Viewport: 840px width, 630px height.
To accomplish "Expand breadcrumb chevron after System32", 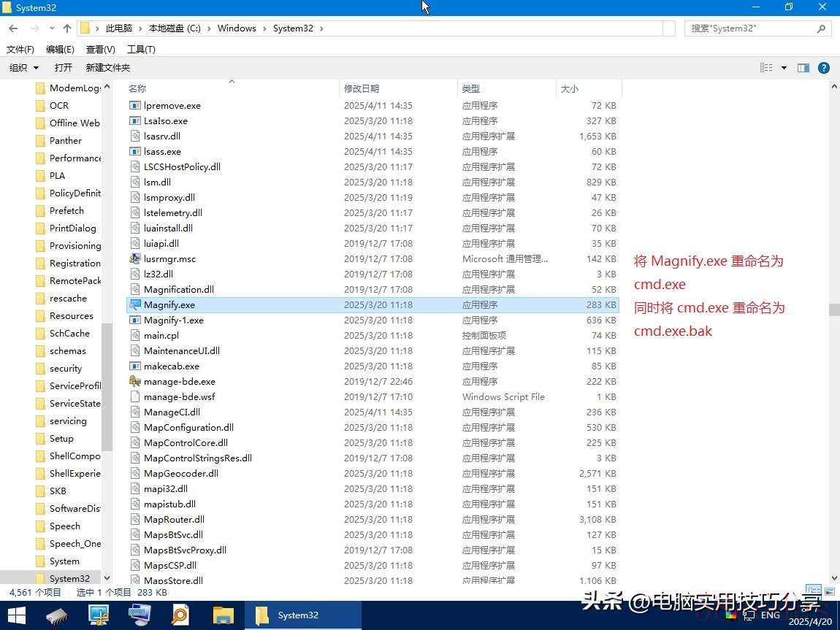I will (321, 28).
